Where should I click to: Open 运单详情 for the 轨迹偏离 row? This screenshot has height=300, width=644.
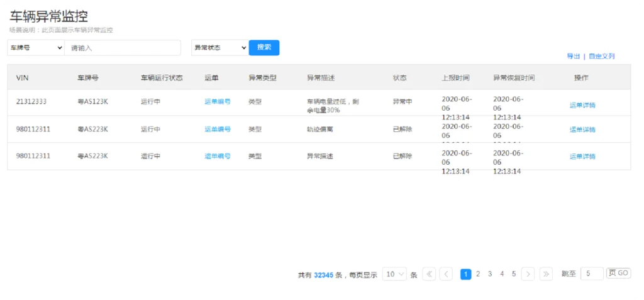582,130
